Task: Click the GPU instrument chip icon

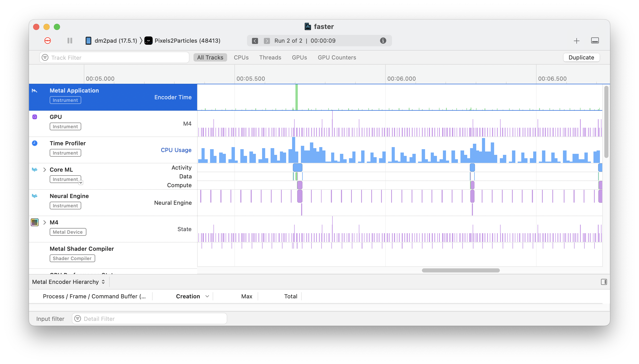Action: (35, 117)
